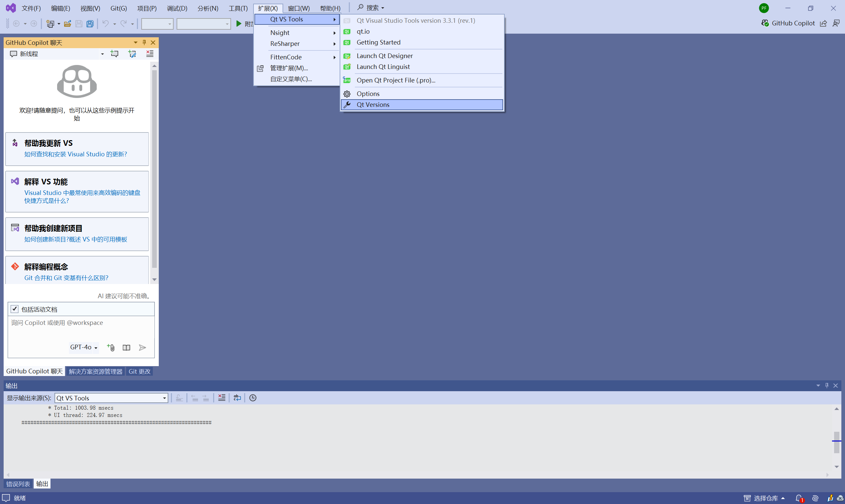This screenshot has width=845, height=504.
Task: Open 自定义菜单 customize menu item
Action: tap(297, 79)
